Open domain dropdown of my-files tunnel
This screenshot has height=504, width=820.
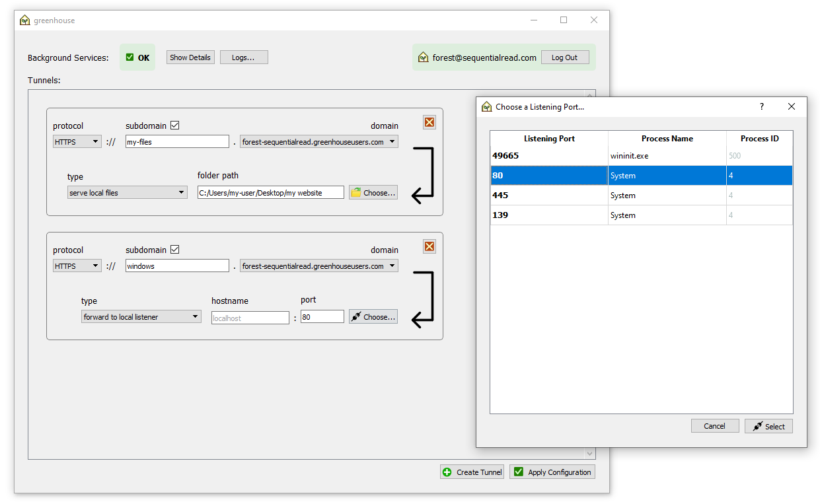pyautogui.click(x=319, y=141)
